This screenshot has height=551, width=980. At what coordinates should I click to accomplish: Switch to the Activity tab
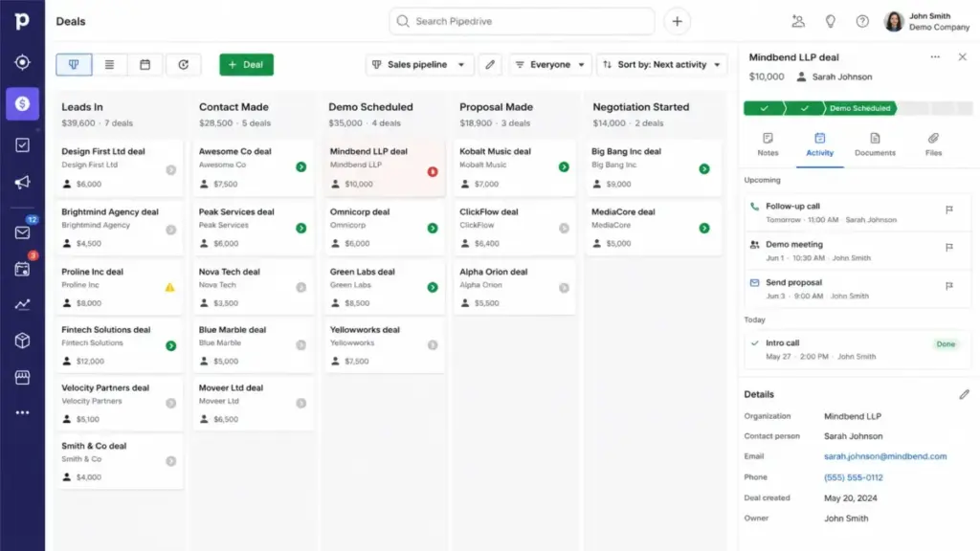[819, 144]
